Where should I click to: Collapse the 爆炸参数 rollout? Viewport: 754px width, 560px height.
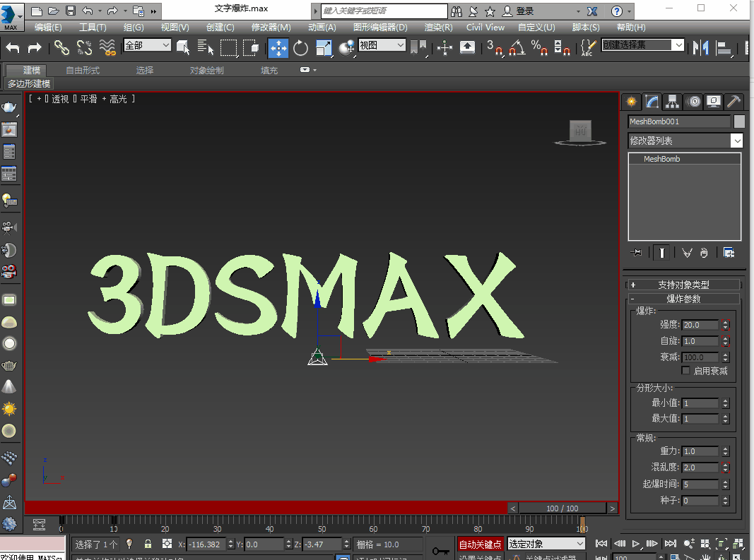coord(683,299)
